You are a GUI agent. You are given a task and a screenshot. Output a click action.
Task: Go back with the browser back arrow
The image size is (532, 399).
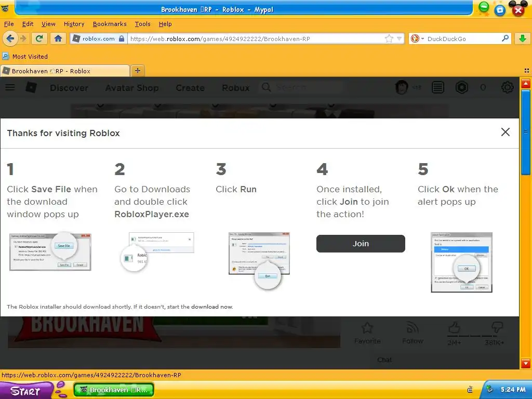(10, 38)
